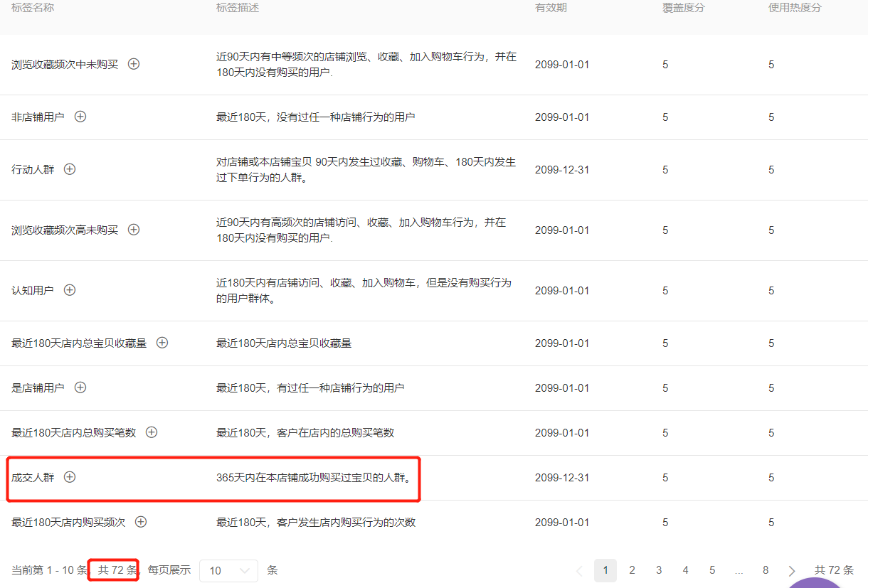The height and width of the screenshot is (588, 873).
Task: Click the next page arrow
Action: pos(792,571)
